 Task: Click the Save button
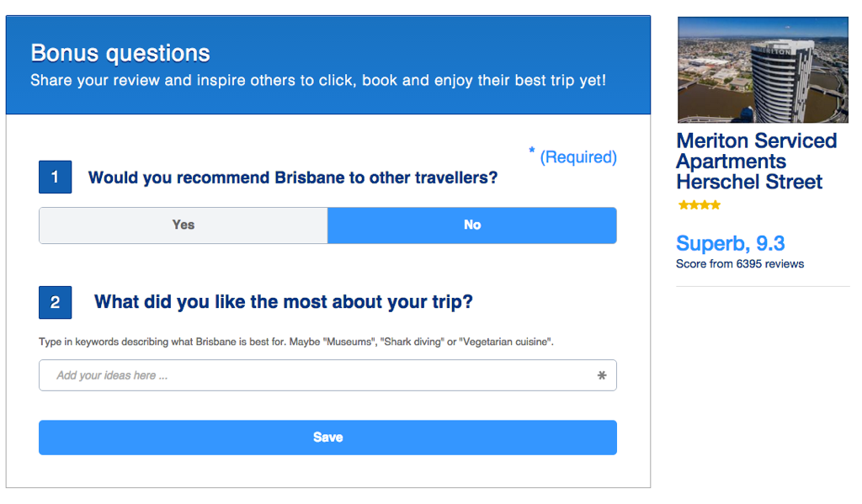click(327, 438)
